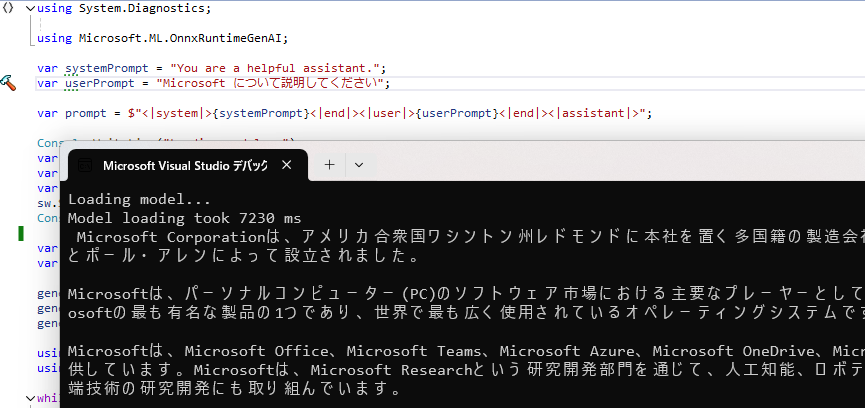Click the line starting "Microsoftは、Microsoft Office"
The height and width of the screenshot is (408, 865).
(466, 351)
